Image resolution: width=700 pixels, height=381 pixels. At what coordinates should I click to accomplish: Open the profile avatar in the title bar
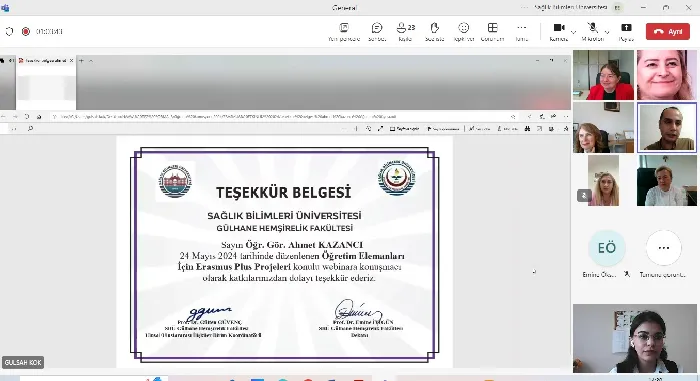tap(618, 8)
